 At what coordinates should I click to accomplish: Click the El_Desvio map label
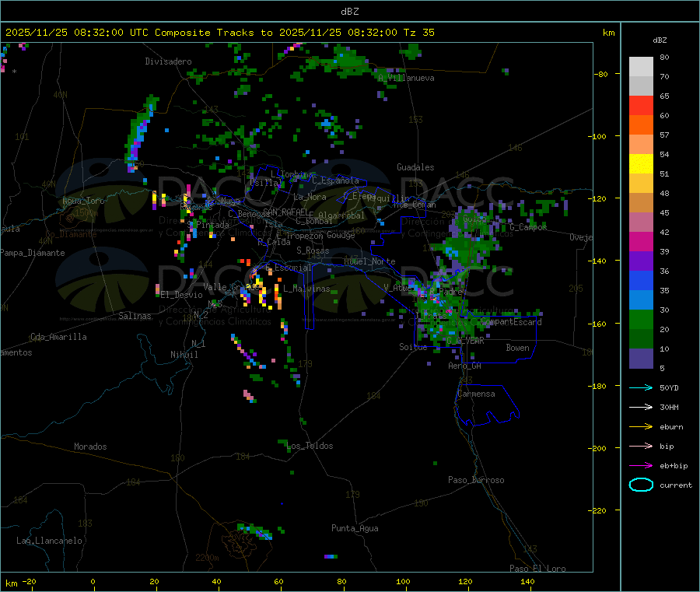point(181,295)
